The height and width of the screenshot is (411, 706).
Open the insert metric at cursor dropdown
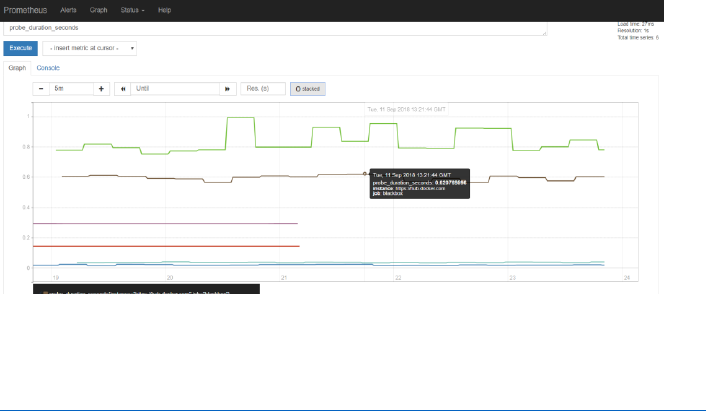tap(90, 48)
